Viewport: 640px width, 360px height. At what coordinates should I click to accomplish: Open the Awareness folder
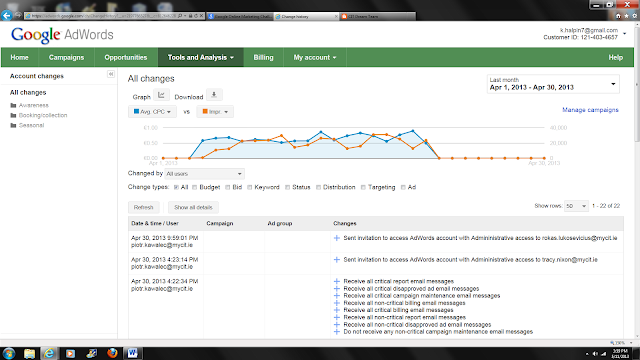33,105
